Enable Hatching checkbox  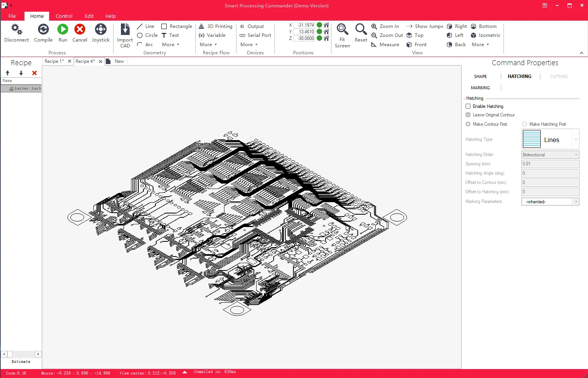(468, 106)
